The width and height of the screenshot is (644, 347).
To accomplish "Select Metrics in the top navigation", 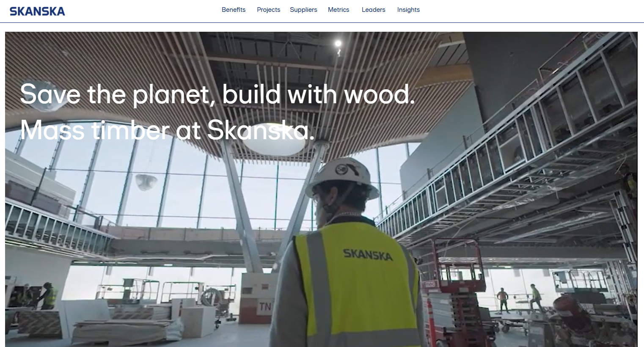I will tap(339, 10).
